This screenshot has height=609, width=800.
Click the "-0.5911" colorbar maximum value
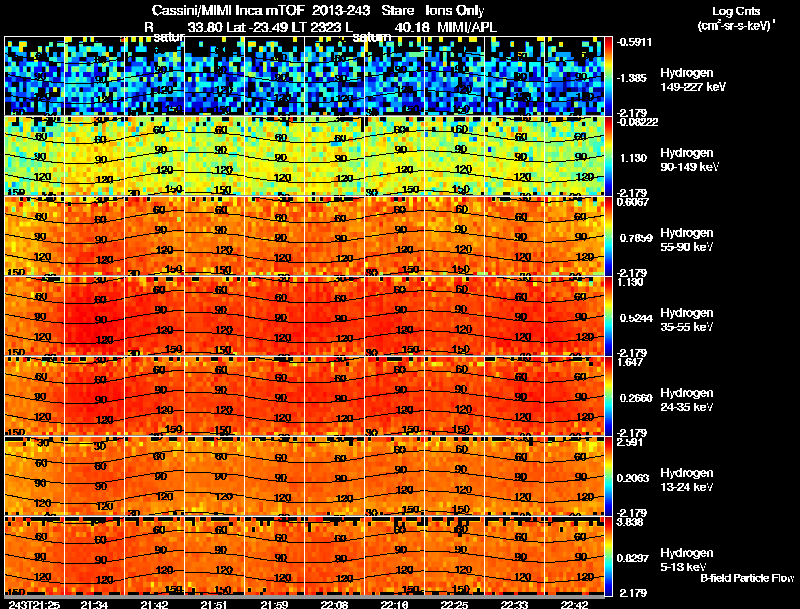[x=634, y=42]
